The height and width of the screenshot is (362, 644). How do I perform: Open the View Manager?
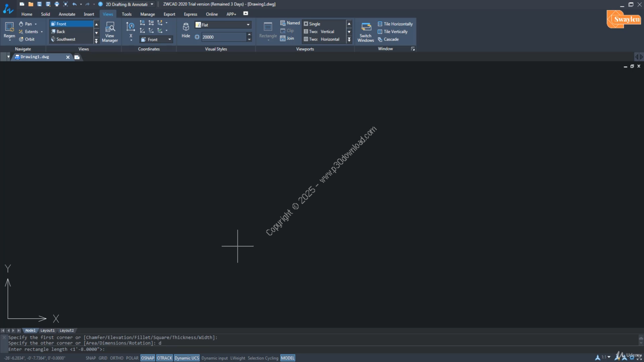110,32
